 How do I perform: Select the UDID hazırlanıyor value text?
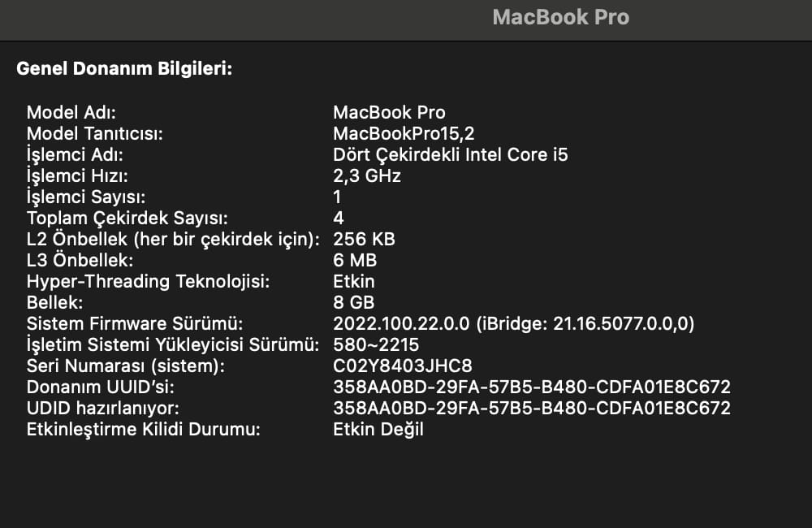(x=532, y=409)
